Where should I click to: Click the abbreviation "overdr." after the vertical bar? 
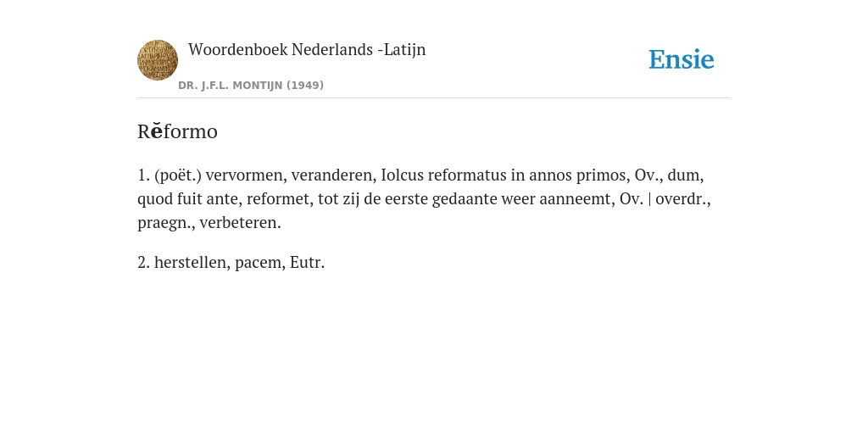683,198
